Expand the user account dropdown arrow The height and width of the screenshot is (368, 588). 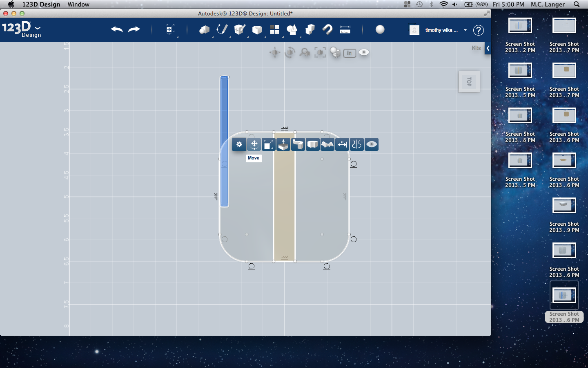(465, 30)
